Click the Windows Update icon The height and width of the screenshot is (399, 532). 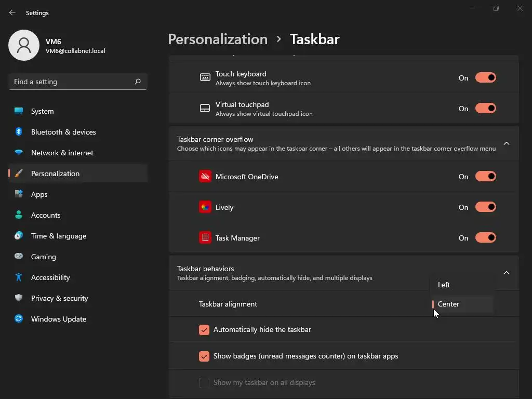tap(19, 319)
